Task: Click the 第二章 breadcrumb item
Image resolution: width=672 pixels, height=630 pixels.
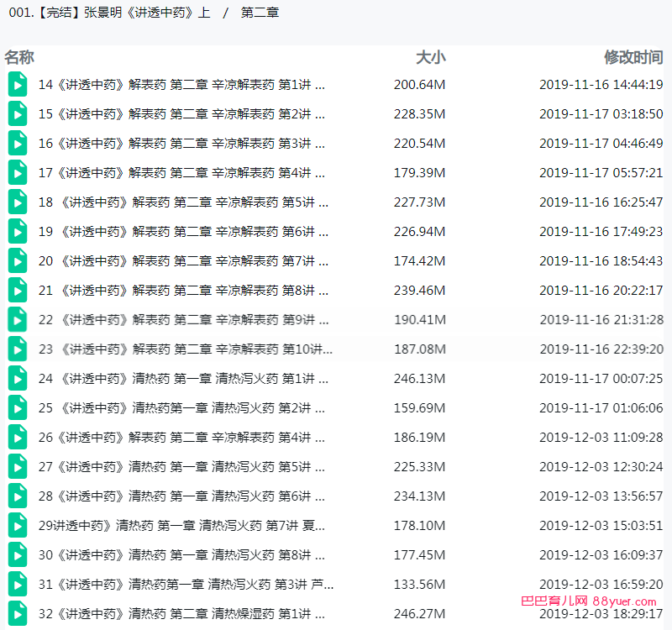Action: [260, 13]
